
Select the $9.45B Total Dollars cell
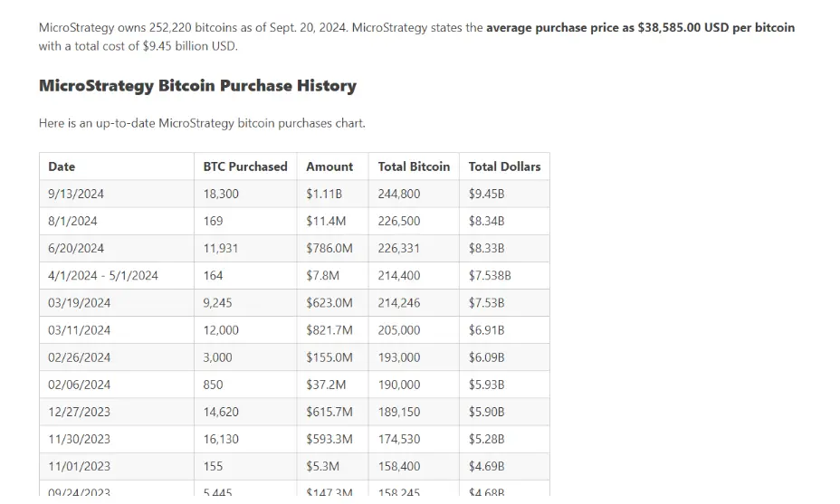486,194
